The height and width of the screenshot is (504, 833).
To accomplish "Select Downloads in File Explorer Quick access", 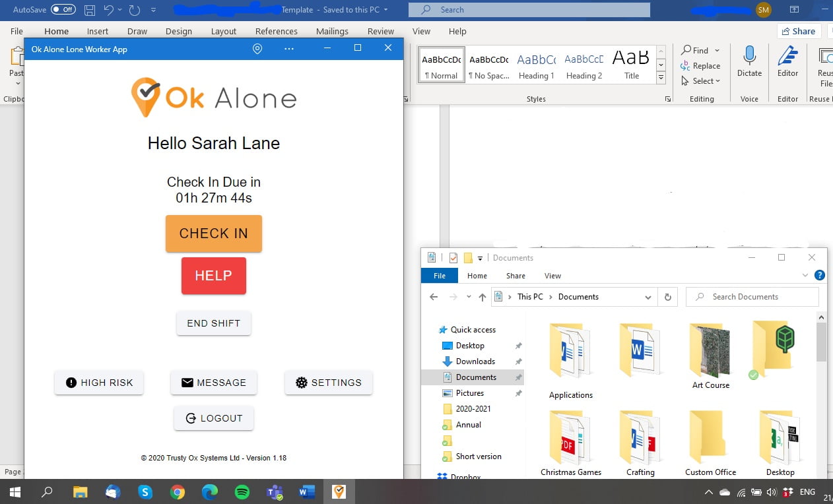I will 475,362.
